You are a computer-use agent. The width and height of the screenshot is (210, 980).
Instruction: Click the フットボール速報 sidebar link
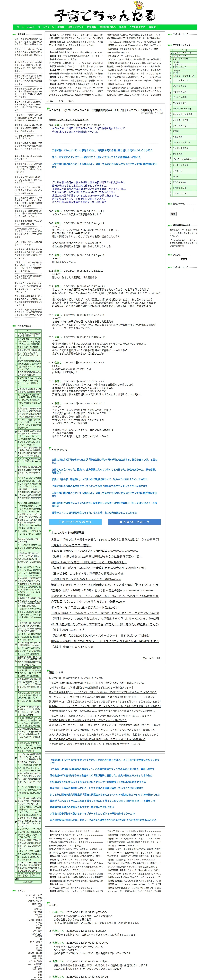(x=181, y=120)
